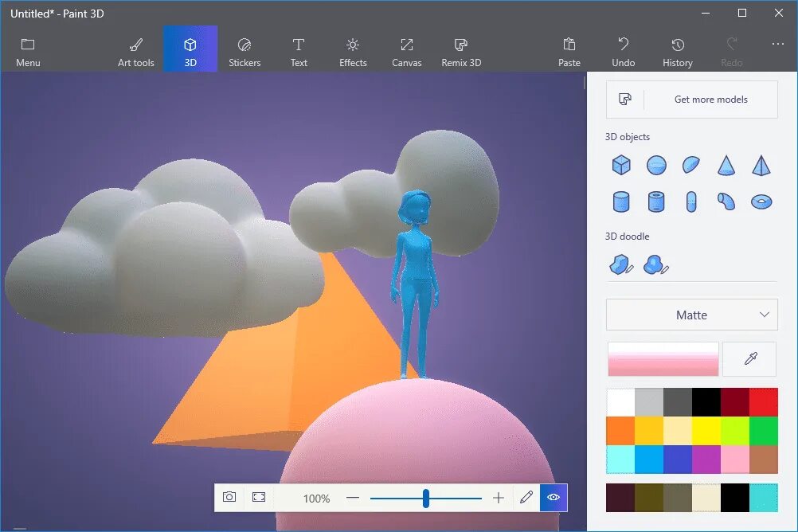Zoom in with the plus icon
798x532 pixels.
[499, 498]
